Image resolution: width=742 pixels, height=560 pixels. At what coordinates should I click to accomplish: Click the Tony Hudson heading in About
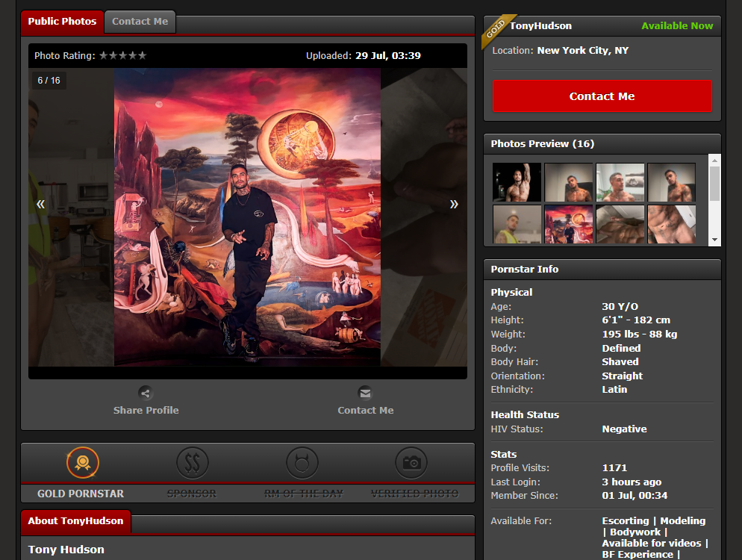(x=66, y=550)
